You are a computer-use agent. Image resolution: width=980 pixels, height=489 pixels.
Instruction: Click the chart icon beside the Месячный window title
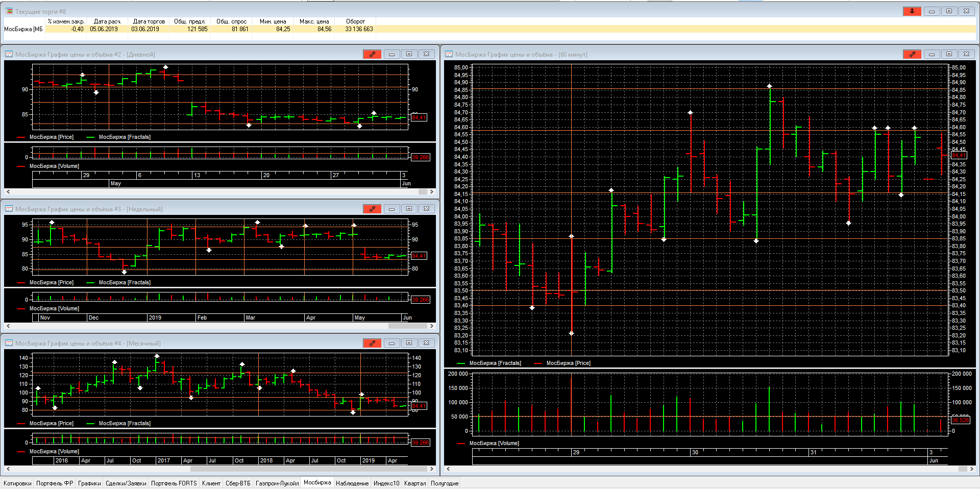(x=9, y=343)
